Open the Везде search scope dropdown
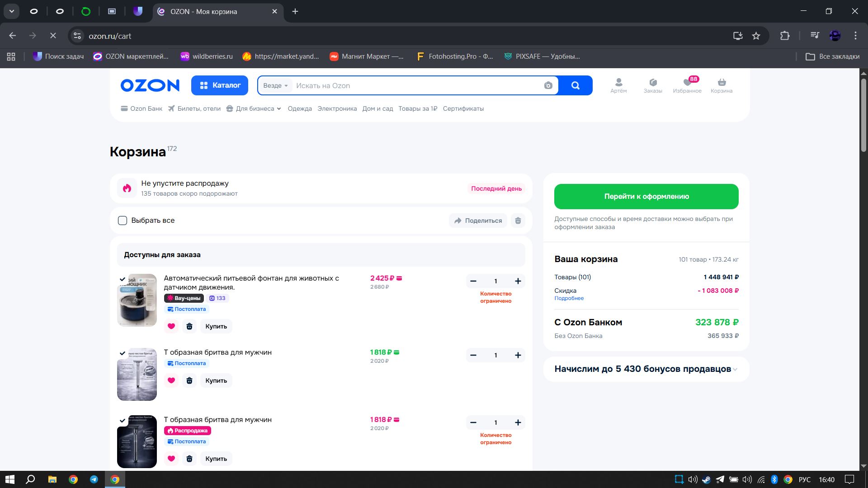This screenshot has width=868, height=488. (275, 85)
